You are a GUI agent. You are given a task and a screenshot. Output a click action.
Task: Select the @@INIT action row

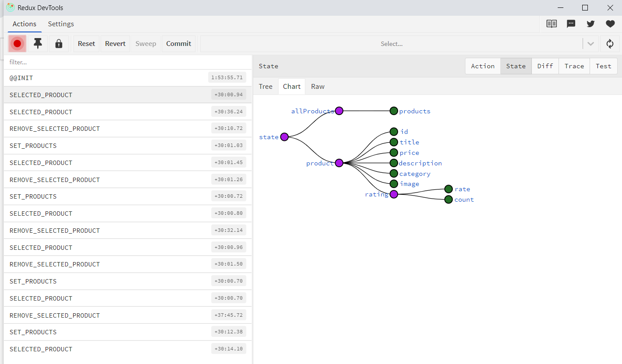click(128, 78)
